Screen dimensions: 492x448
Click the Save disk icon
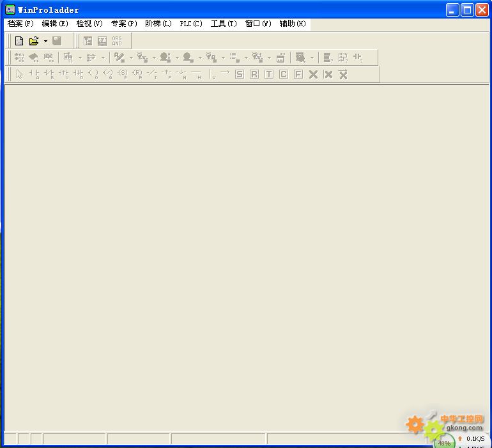coord(57,41)
